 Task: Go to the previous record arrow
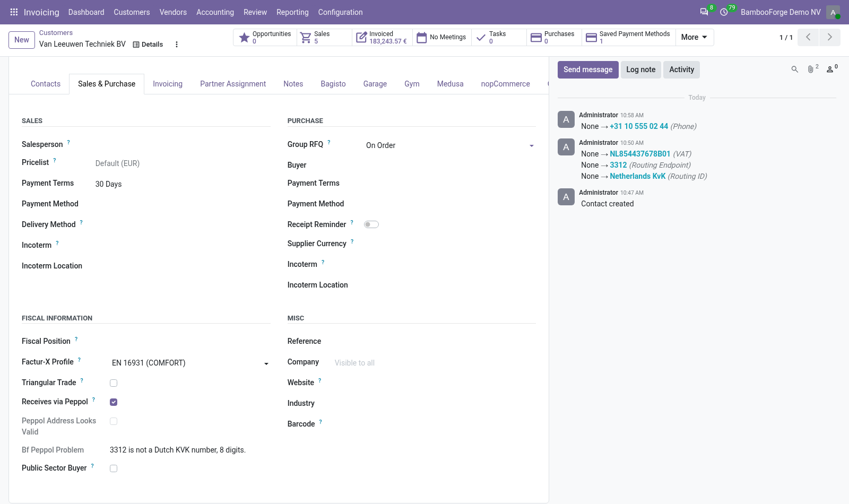coord(808,37)
